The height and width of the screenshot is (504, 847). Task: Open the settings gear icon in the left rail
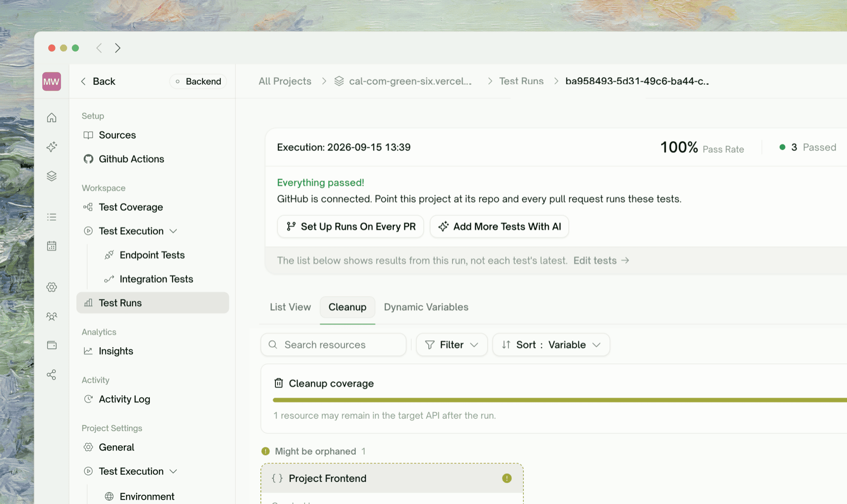click(x=51, y=287)
